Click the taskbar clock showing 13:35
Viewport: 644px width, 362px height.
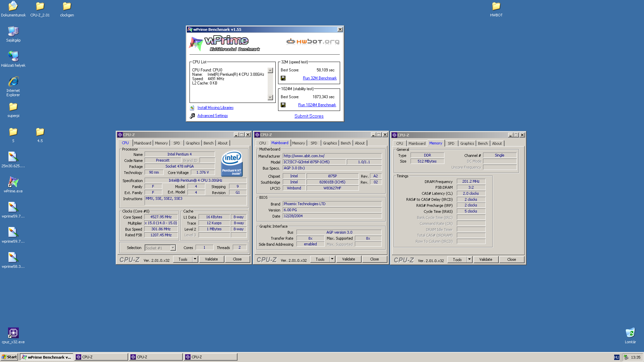(x=636, y=357)
